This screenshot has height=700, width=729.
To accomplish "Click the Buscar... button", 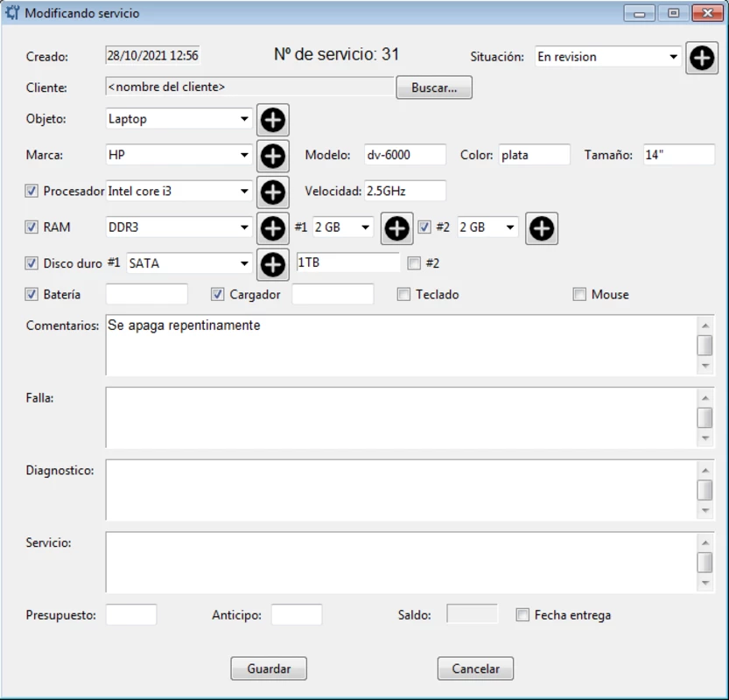I will (434, 87).
